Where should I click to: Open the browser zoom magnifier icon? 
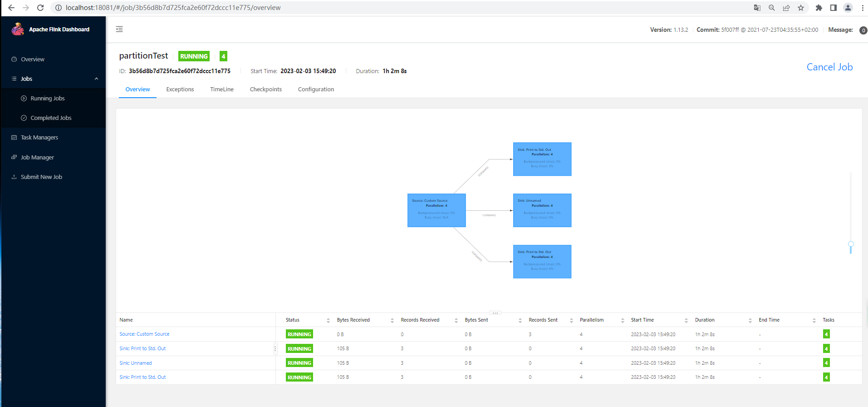772,8
